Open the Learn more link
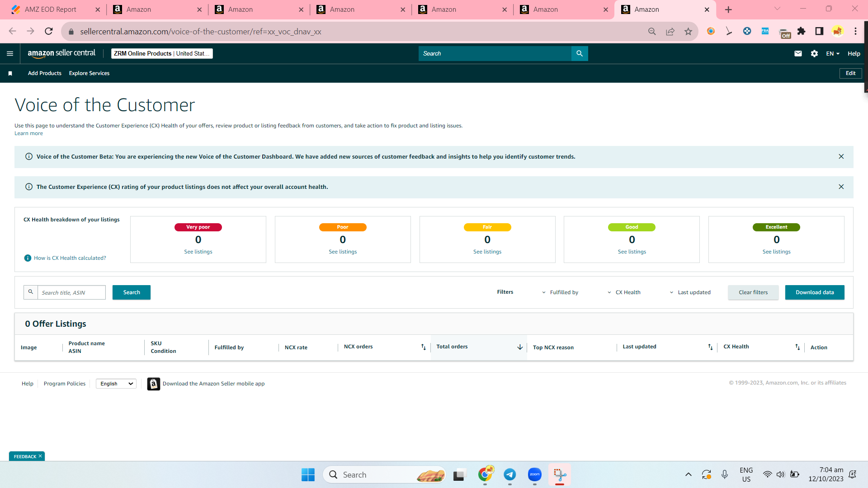Viewport: 868px width, 488px height. [28, 133]
